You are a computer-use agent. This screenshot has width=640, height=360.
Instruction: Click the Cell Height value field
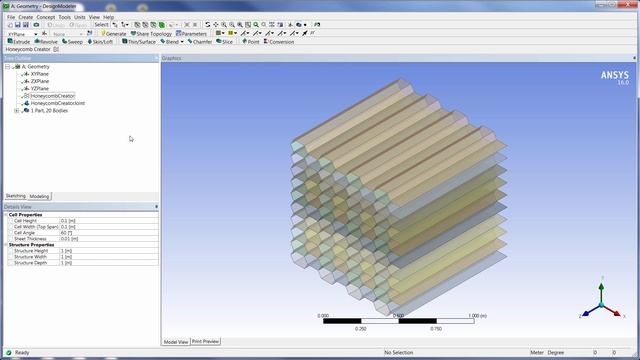pyautogui.click(x=109, y=221)
